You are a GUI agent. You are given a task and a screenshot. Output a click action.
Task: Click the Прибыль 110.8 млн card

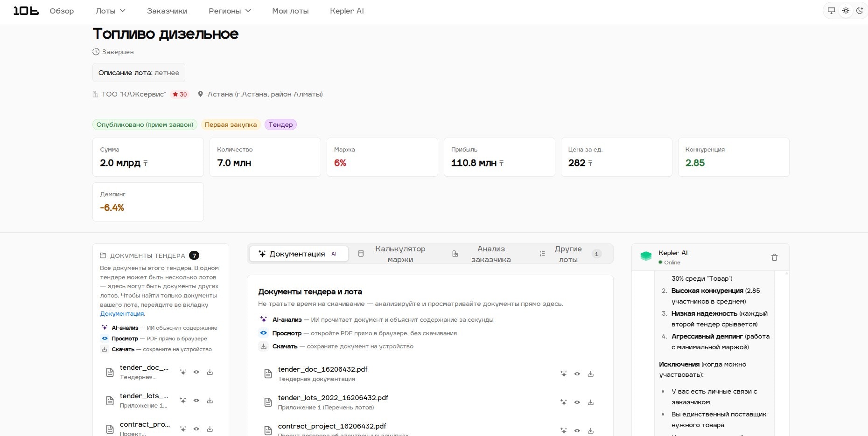(x=499, y=157)
